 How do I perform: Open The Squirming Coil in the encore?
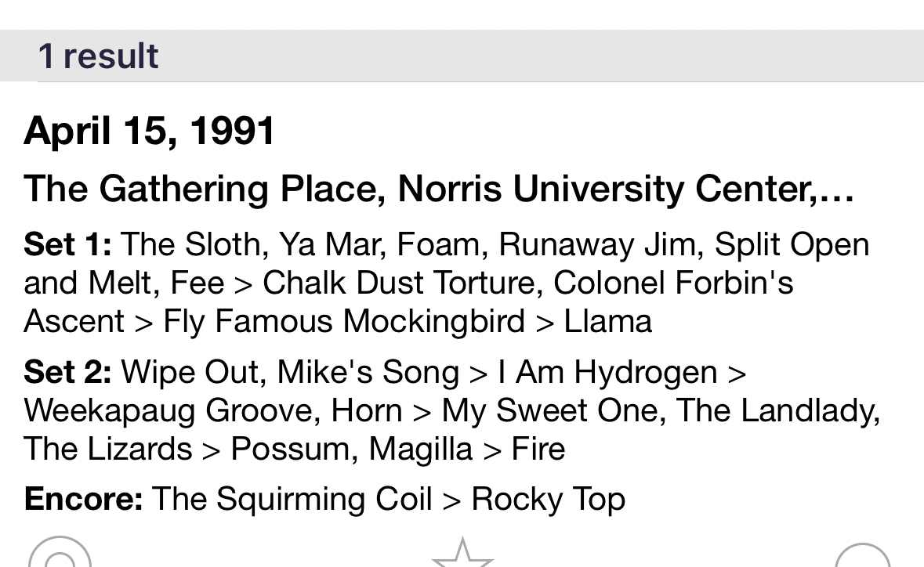click(292, 499)
